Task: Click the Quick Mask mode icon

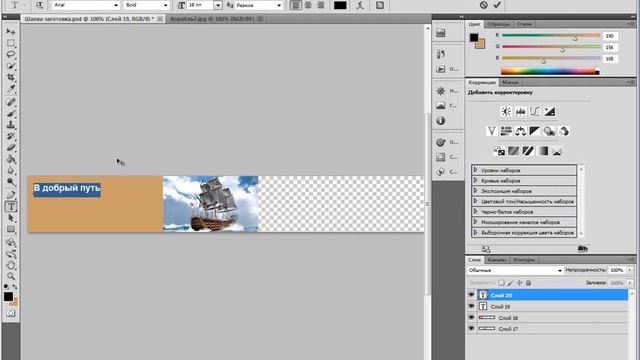Action: coord(11,313)
